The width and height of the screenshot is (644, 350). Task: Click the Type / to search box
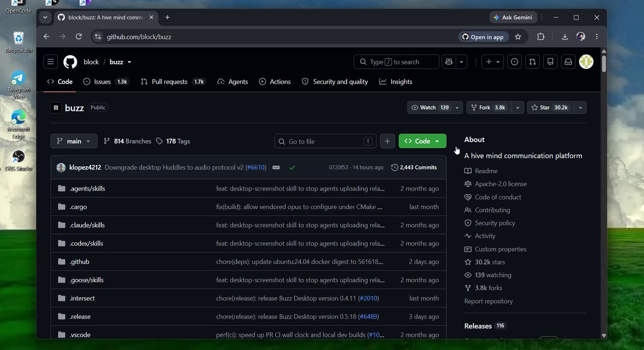tap(396, 62)
